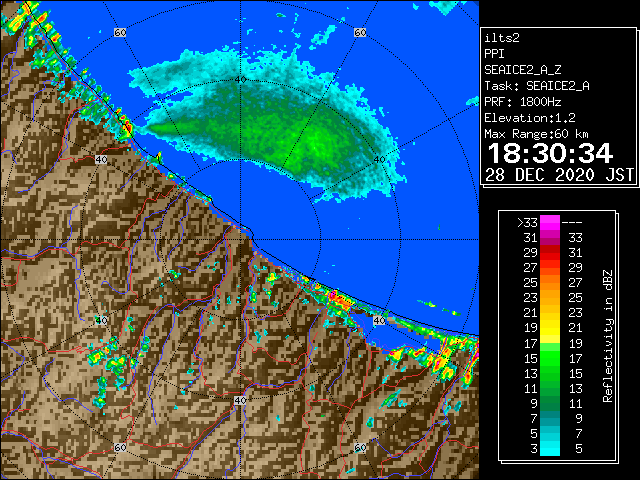Click the "40" range label atop the offshore echo
This screenshot has width=640, height=480.
tap(240, 80)
